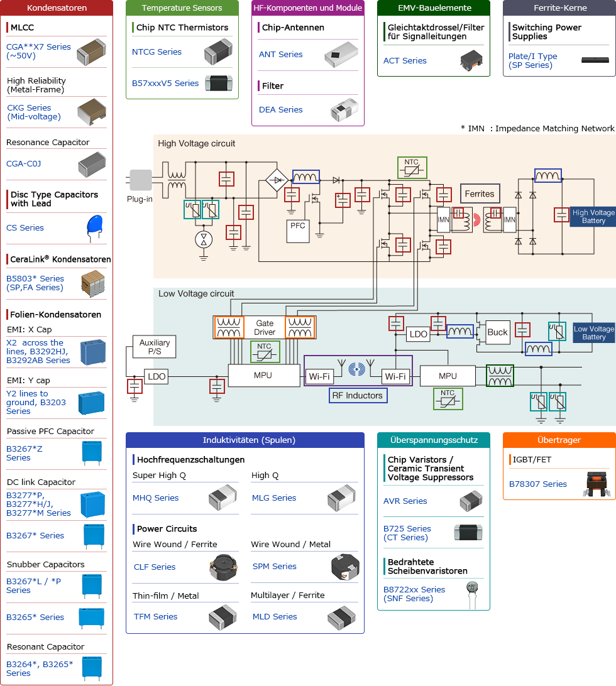Click the Gate Driver block in the diagram
This screenshot has height=686, width=616.
265,328
